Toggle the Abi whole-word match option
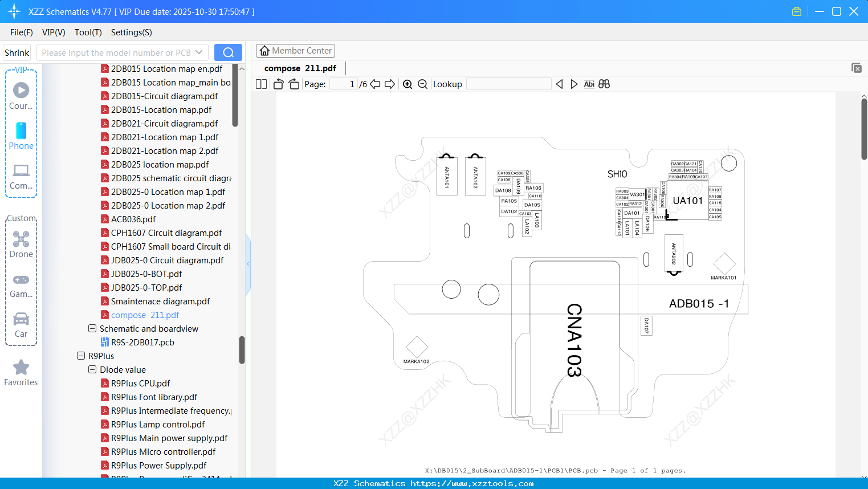 (589, 84)
